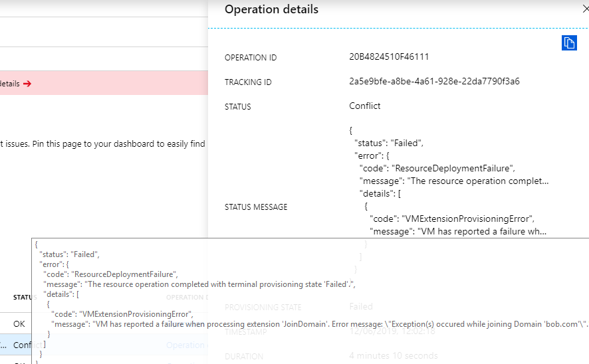Click the STATUS MESSAGE label
Image resolution: width=589 pixels, height=364 pixels.
(x=256, y=207)
